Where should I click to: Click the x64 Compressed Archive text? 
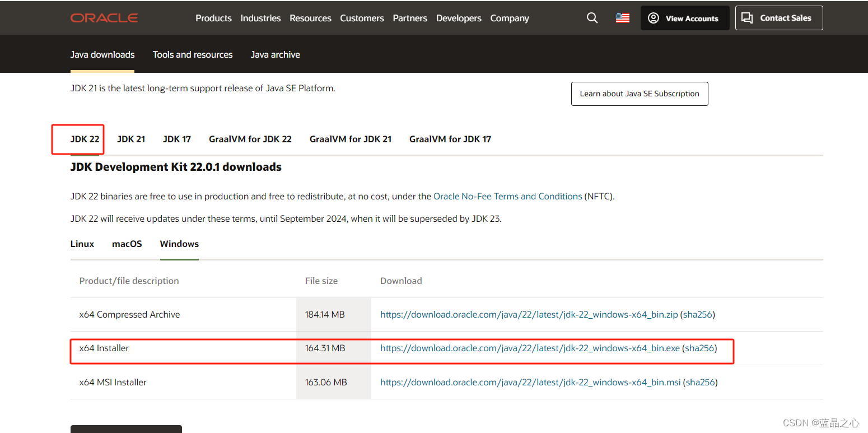(130, 314)
